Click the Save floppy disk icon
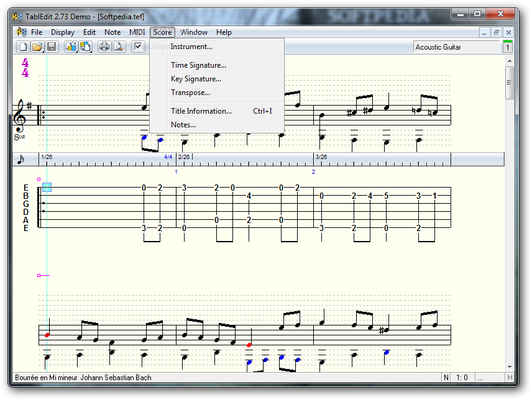The height and width of the screenshot is (400, 532). (x=52, y=47)
